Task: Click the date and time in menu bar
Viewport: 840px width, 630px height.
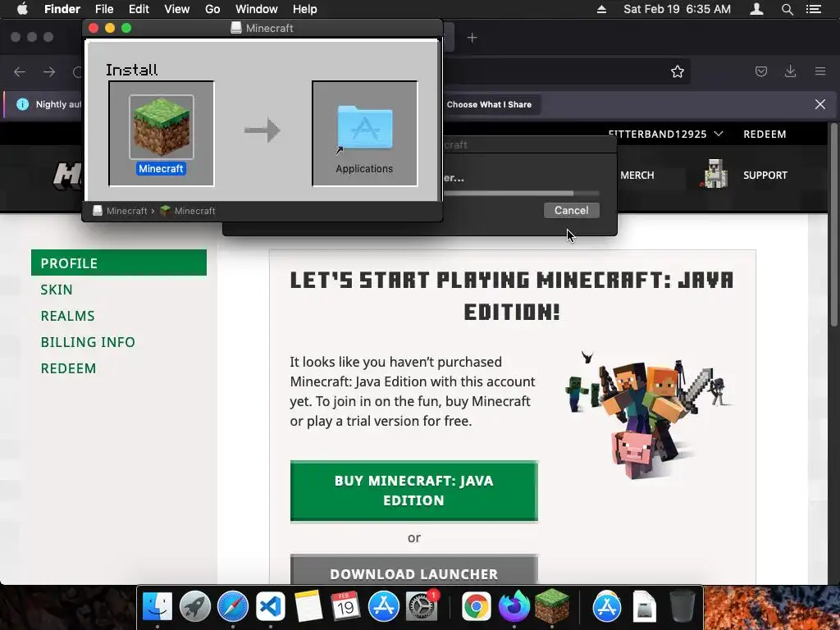Action: (x=677, y=9)
